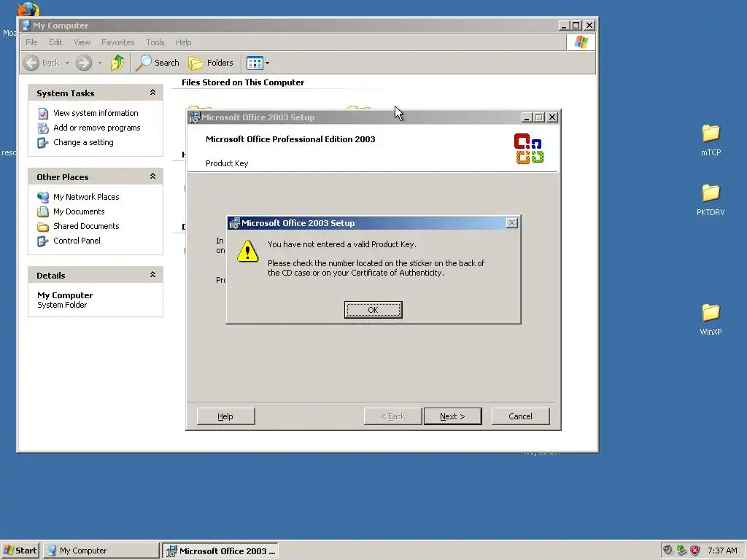Image resolution: width=747 pixels, height=560 pixels.
Task: Click the system clock showing 7:37 AM
Action: click(x=722, y=551)
